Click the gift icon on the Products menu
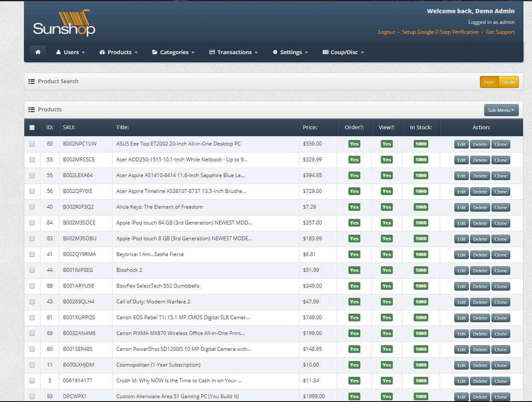The height and width of the screenshot is (402, 532). click(102, 52)
